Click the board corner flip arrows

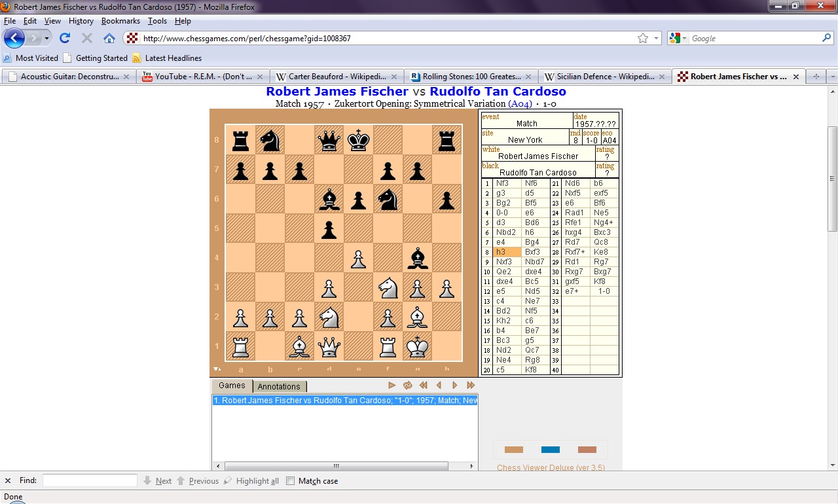click(218, 369)
